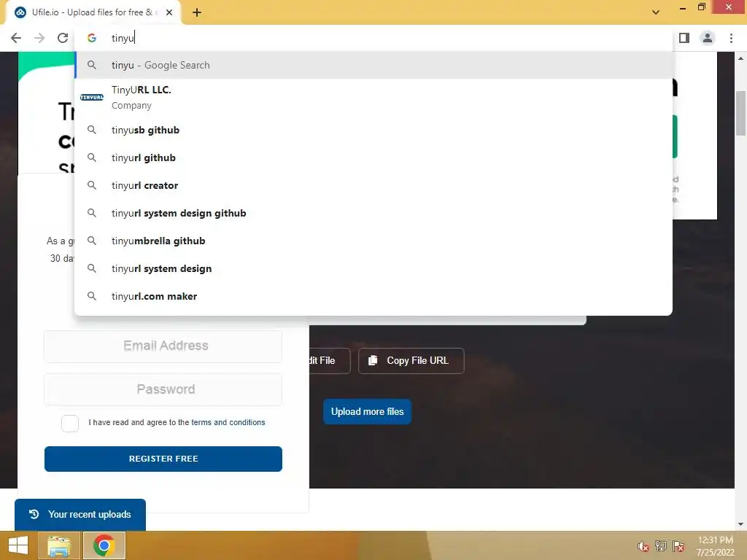747x560 pixels.
Task: Focus the Password field
Action: (163, 389)
